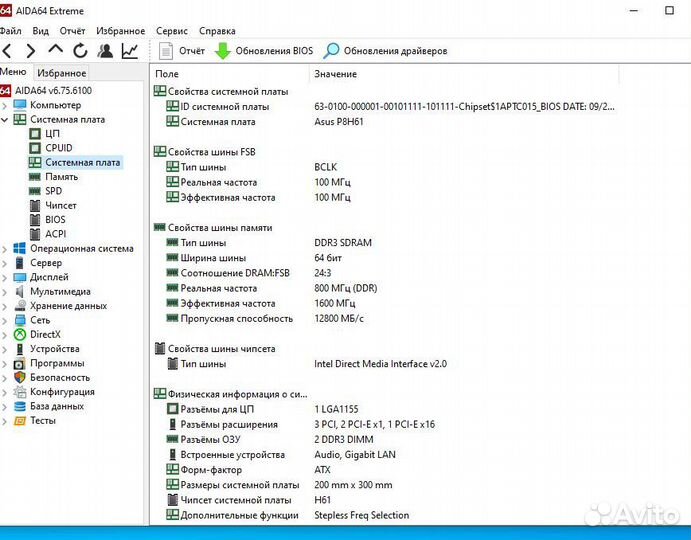Open the Сервис menu
Screen dimensions: 691x540
tap(172, 31)
